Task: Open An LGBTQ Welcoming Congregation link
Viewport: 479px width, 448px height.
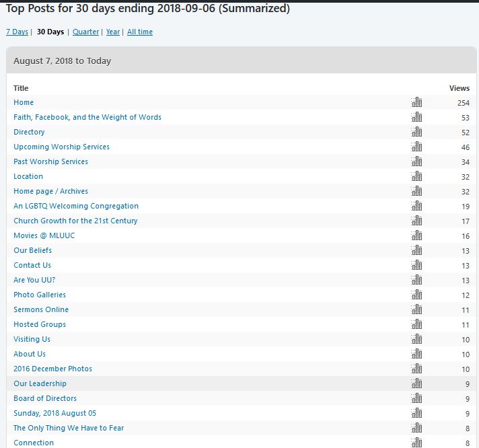Action: click(76, 206)
